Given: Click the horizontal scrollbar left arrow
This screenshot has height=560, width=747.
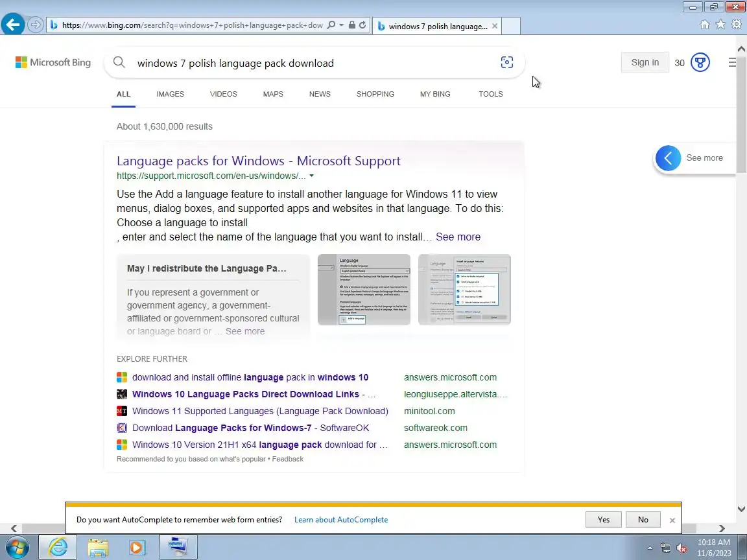Looking at the screenshot, I should click(x=14, y=528).
